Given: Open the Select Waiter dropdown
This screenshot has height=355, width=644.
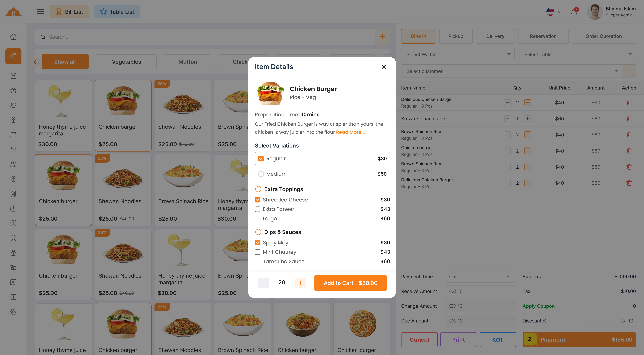Looking at the screenshot, I should 458,54.
